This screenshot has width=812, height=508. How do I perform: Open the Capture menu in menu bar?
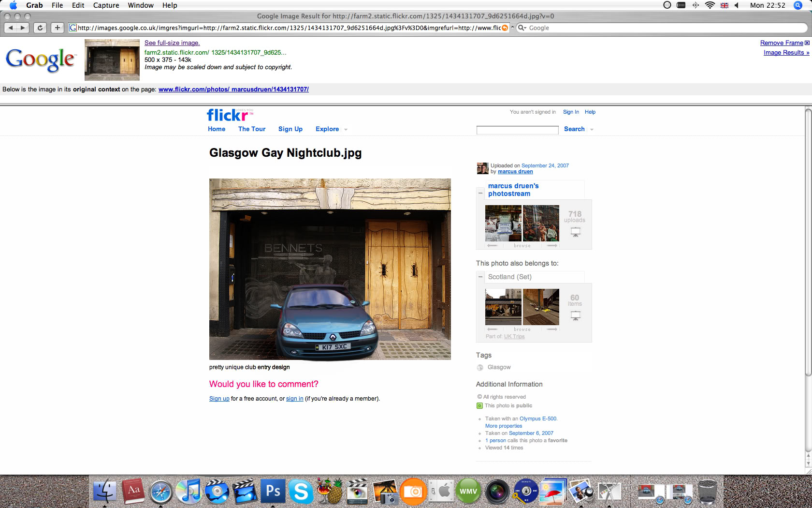(106, 5)
